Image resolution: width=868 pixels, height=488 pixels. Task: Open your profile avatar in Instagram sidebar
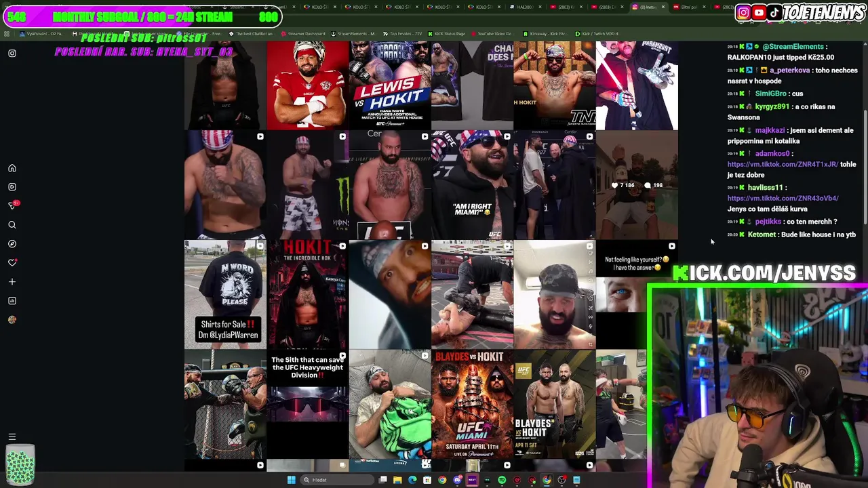12,320
